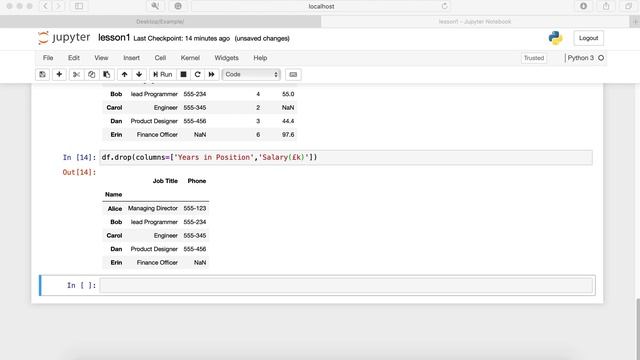Click the Python 3 kernel indicator circle
This screenshot has width=640, height=360.
tap(601, 58)
